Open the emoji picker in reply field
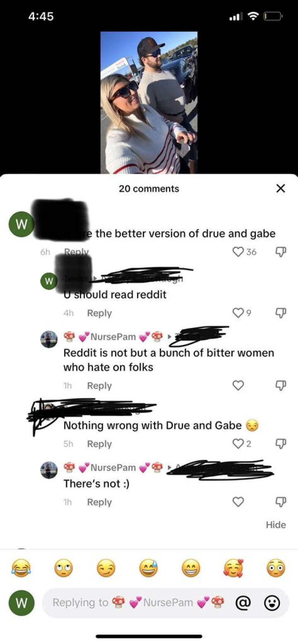 [272, 603]
